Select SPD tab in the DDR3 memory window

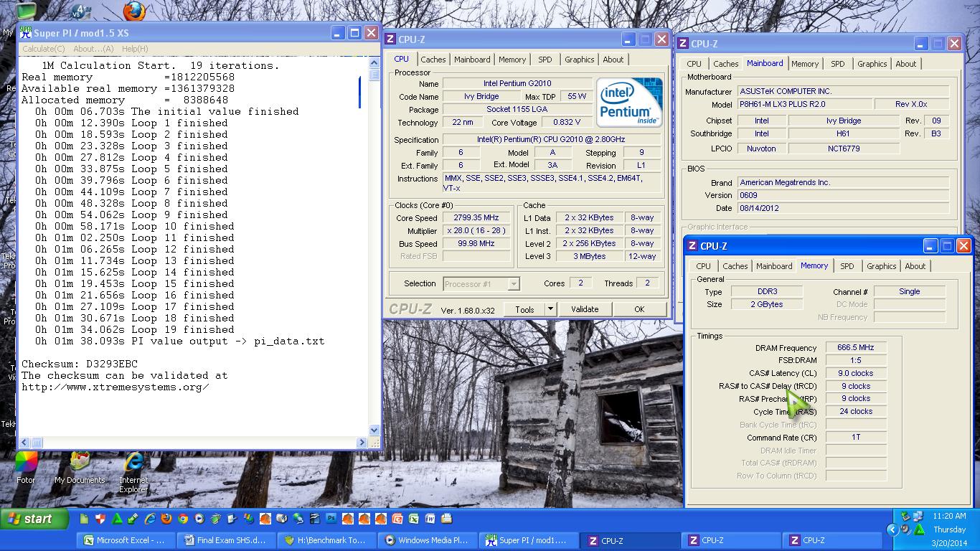pos(847,266)
